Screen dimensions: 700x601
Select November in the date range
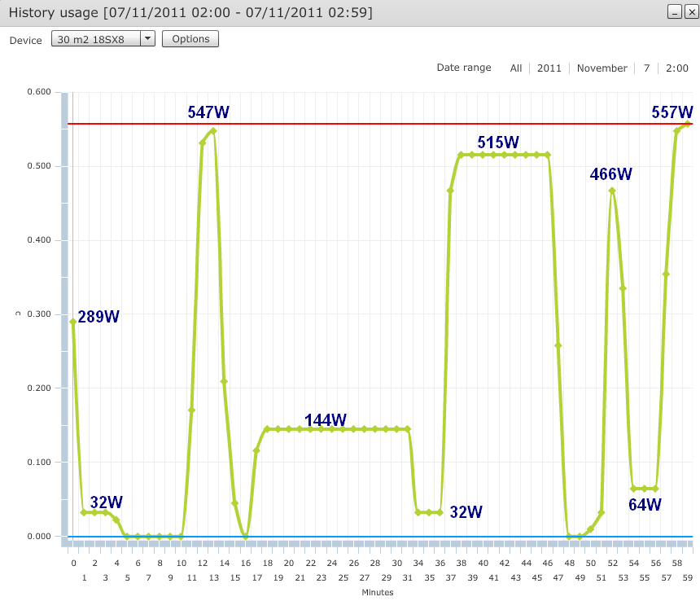pyautogui.click(x=602, y=68)
